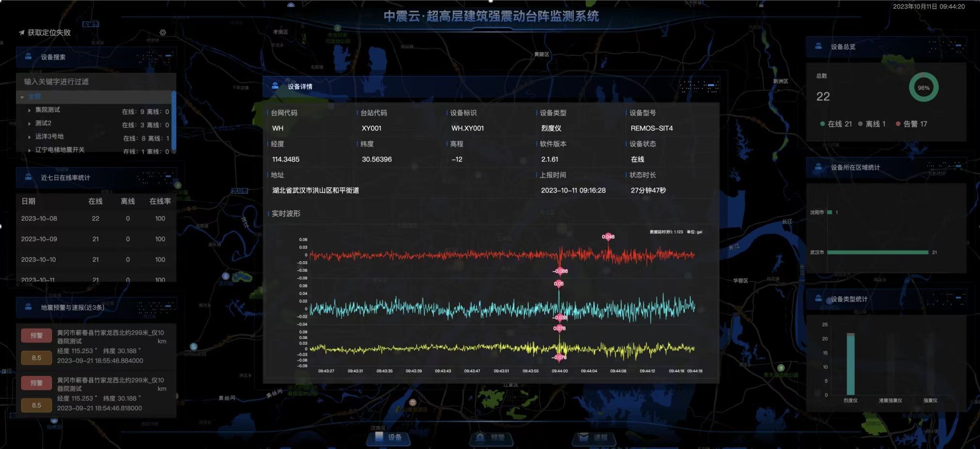This screenshot has height=449, width=980.
Task: Click the settings gear icon beside 获取定位失败
Action: (x=163, y=32)
